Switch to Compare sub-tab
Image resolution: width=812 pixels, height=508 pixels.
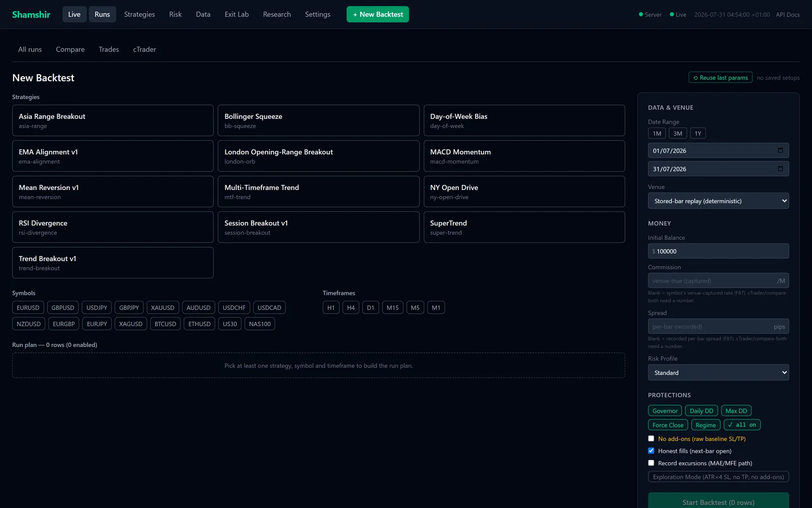pos(70,49)
